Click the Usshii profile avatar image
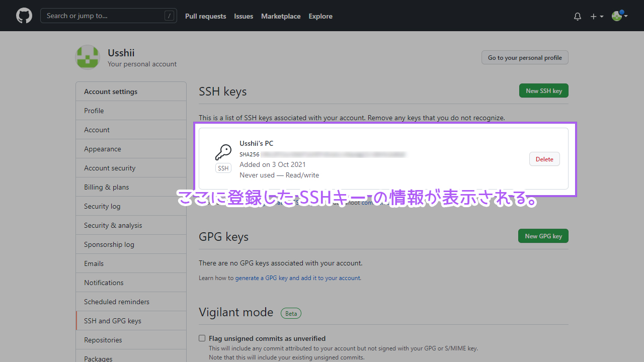 click(x=88, y=57)
